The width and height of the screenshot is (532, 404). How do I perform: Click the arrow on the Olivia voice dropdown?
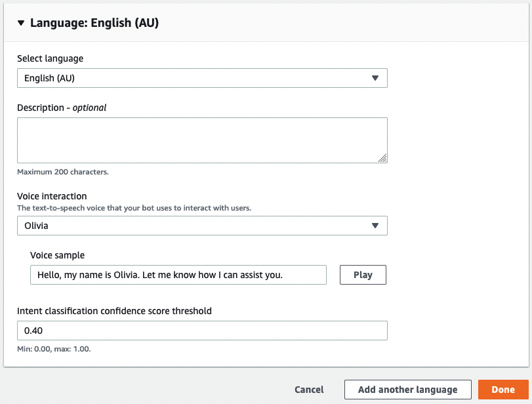375,226
